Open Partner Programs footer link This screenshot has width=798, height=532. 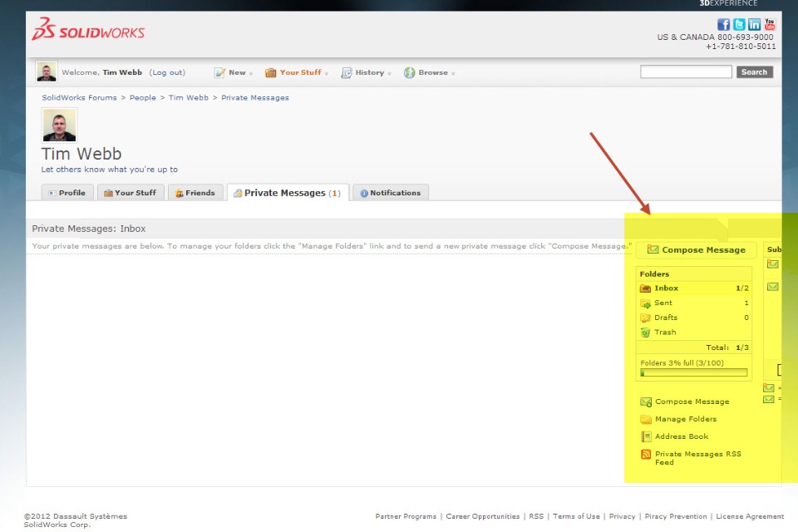(x=406, y=516)
